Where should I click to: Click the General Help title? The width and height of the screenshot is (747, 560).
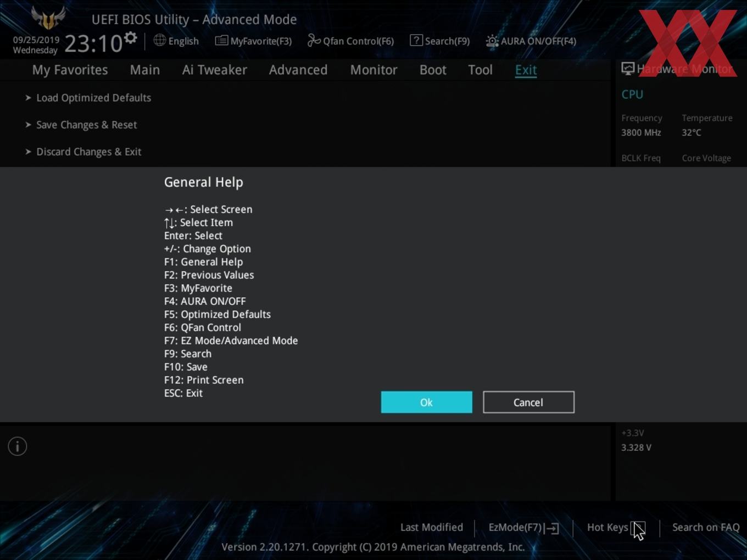(204, 182)
